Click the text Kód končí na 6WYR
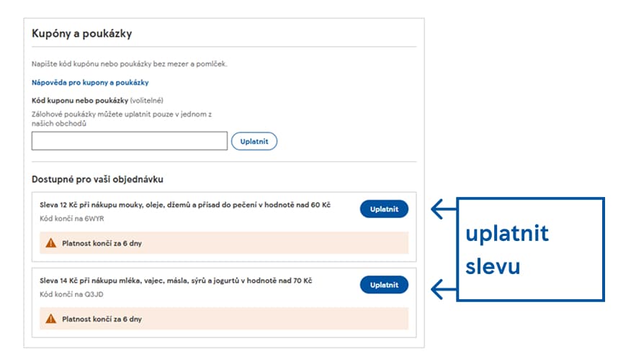The height and width of the screenshot is (364, 631). pyautogui.click(x=67, y=219)
